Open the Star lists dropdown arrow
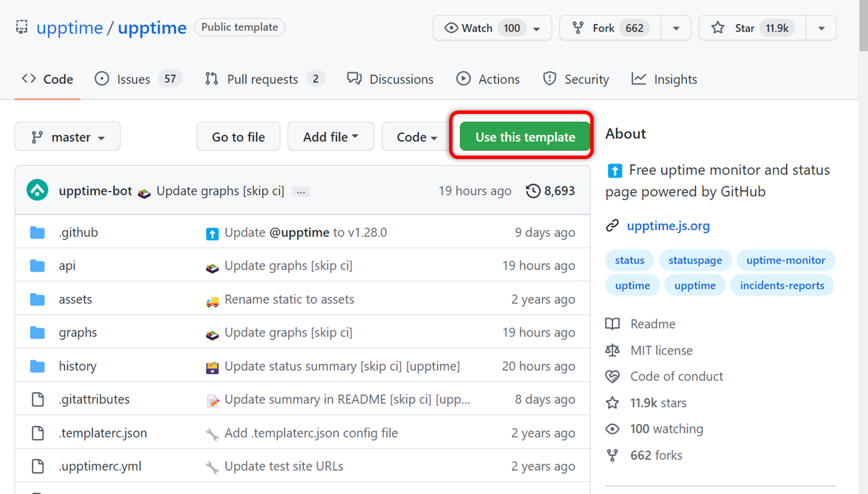Image resolution: width=868 pixels, height=494 pixels. coord(821,28)
